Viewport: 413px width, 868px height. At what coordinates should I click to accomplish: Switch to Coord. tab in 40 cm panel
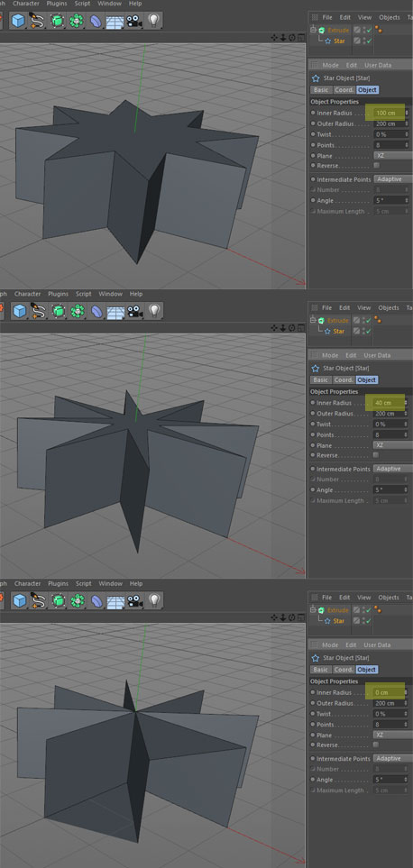(344, 379)
